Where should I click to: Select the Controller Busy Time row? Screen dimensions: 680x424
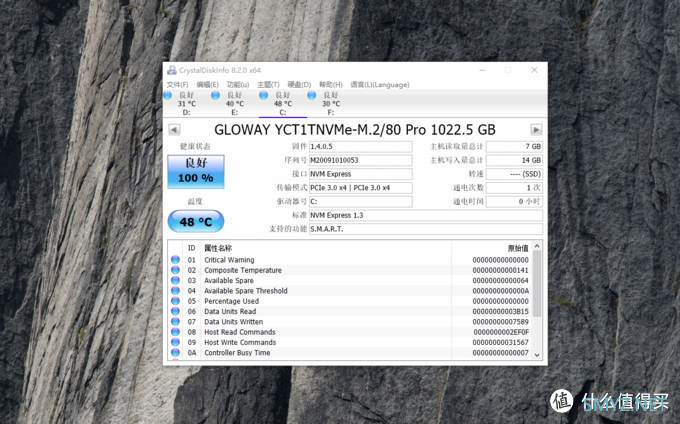coord(350,353)
